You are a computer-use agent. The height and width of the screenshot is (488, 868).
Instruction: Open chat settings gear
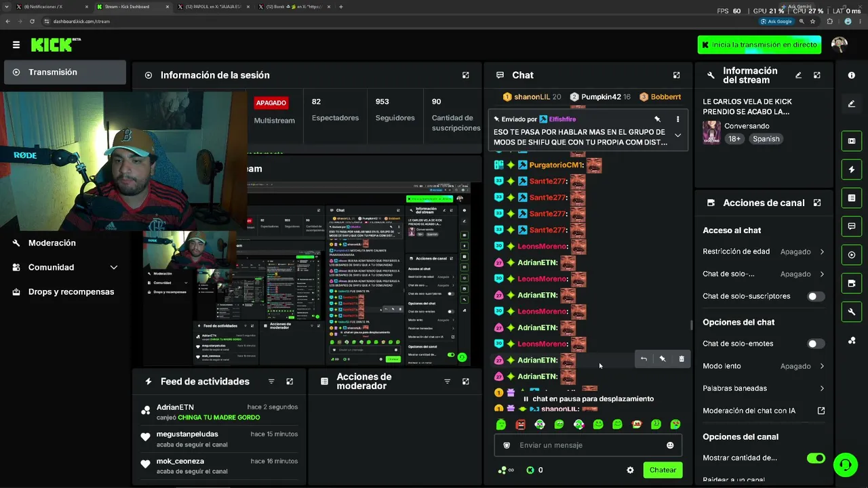pyautogui.click(x=630, y=470)
